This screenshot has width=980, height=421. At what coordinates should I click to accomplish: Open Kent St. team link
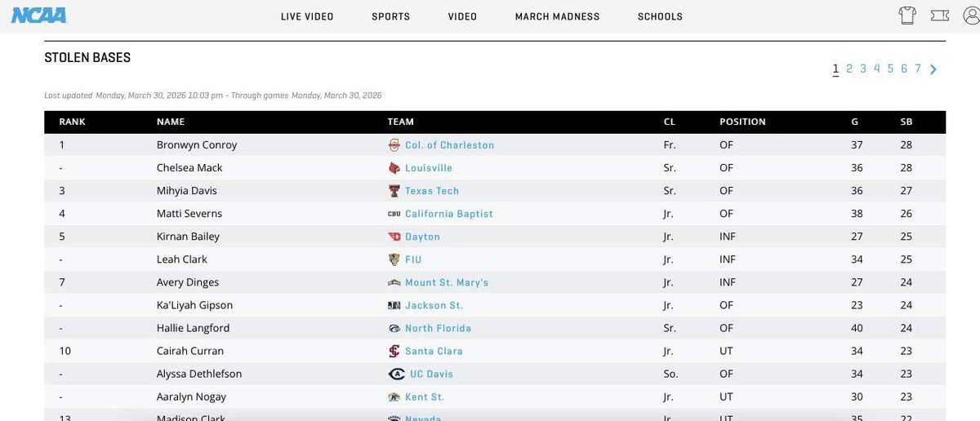click(x=425, y=397)
